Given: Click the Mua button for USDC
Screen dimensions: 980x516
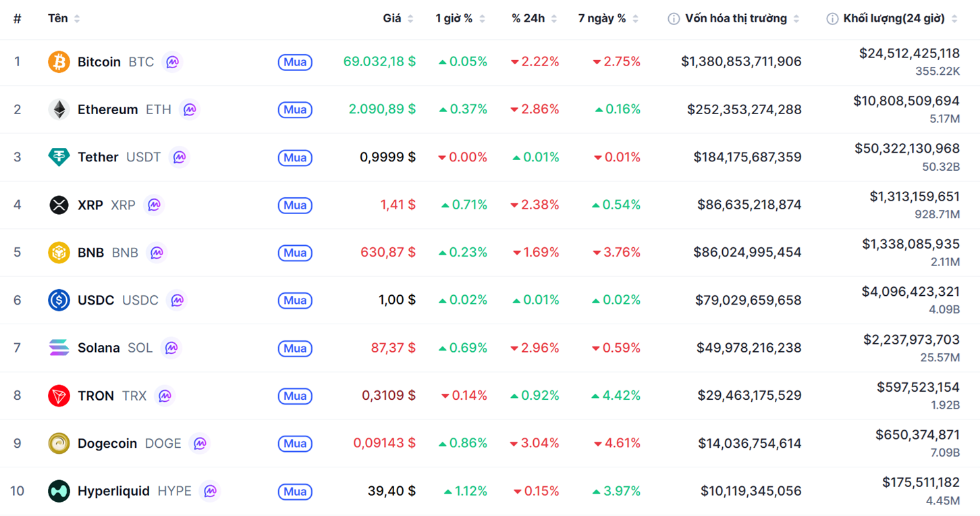Looking at the screenshot, I should pos(295,301).
